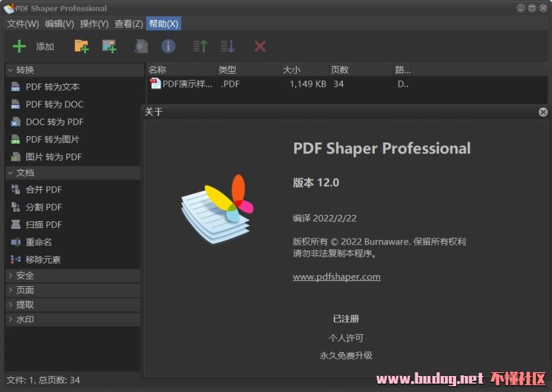Screen dimensions: 552x392
Task: Click the 分割 PDF split icon
Action: coord(15,207)
